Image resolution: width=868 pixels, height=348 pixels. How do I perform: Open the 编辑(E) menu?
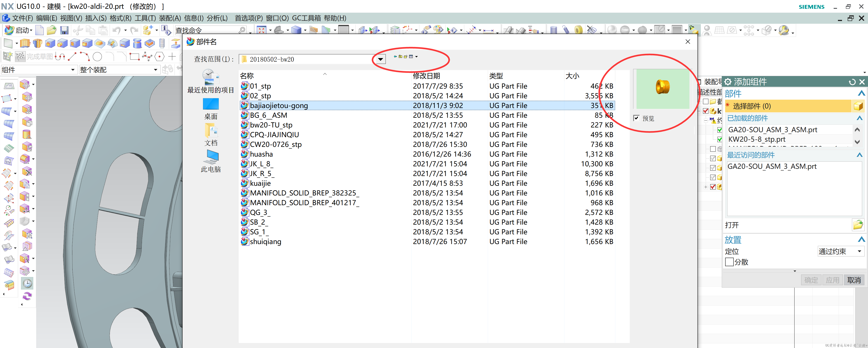click(x=47, y=18)
